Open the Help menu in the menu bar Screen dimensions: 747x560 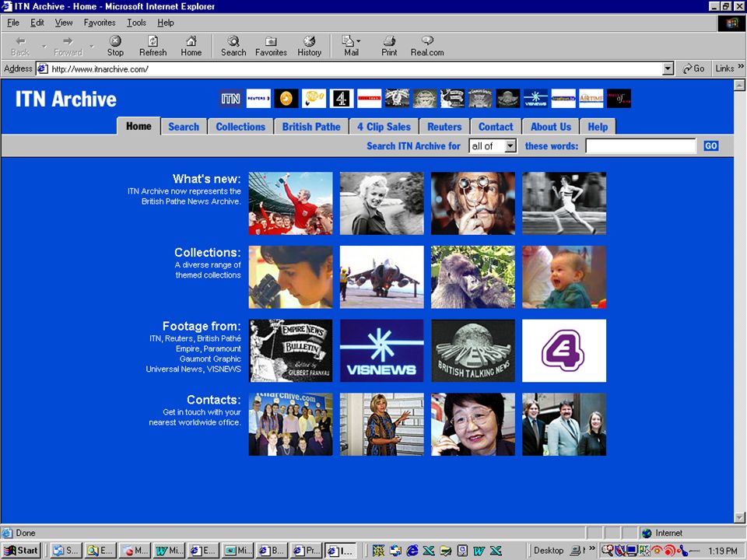[165, 23]
